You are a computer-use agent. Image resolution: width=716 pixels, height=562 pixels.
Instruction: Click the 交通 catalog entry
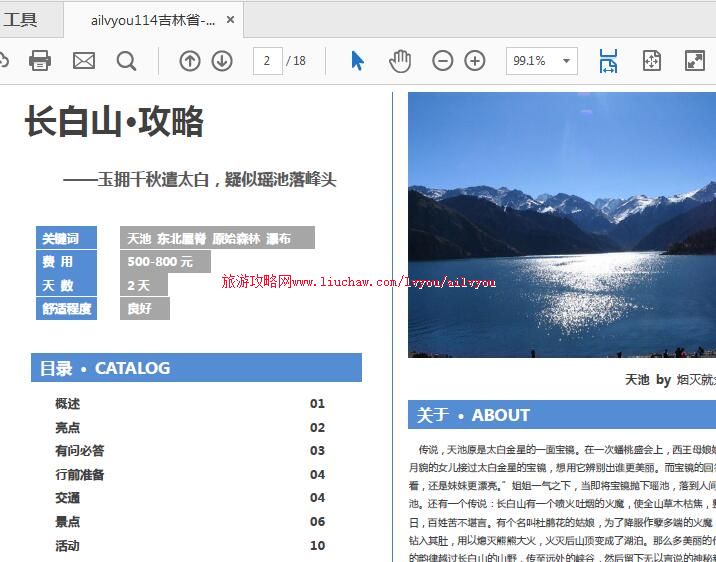click(68, 498)
